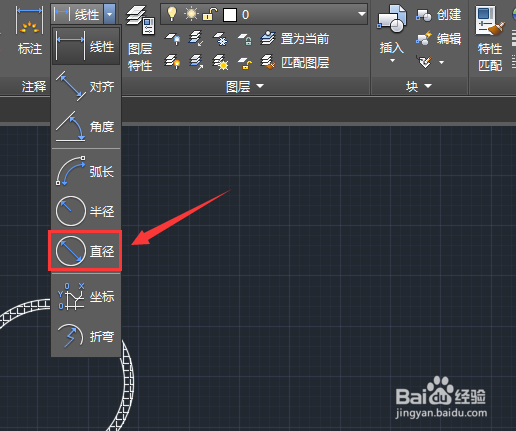Click the freeze layer snowflake icon
This screenshot has height=431, width=516.
click(x=220, y=39)
